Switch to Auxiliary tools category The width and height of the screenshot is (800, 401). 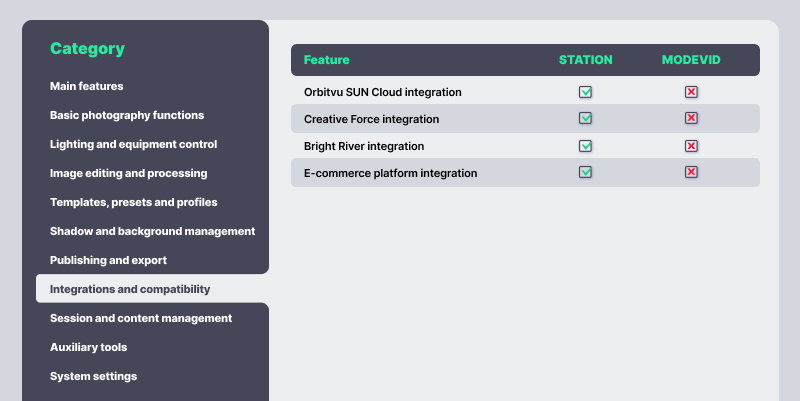(89, 347)
